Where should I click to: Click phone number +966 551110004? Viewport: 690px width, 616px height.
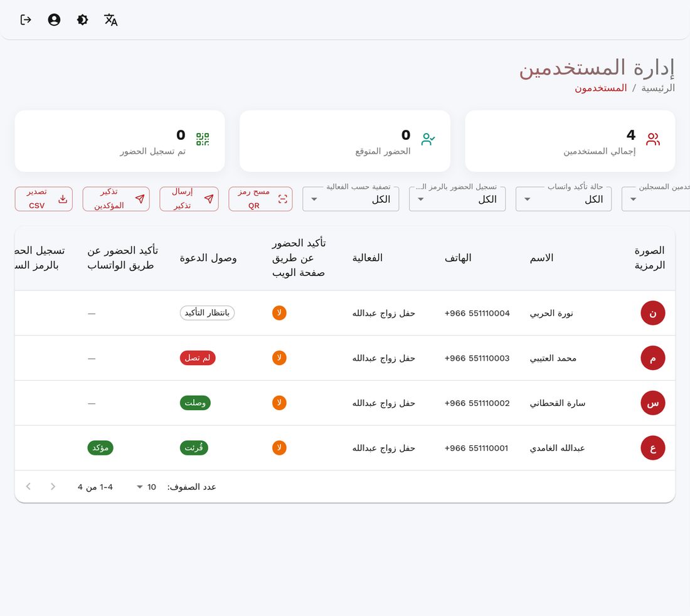(x=477, y=313)
